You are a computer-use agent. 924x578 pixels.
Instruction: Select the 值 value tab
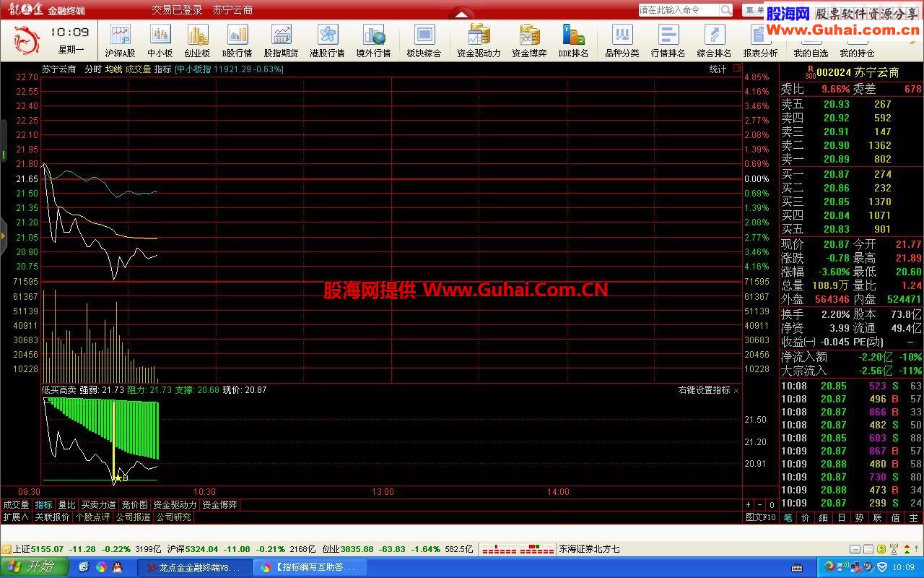pyautogui.click(x=896, y=517)
